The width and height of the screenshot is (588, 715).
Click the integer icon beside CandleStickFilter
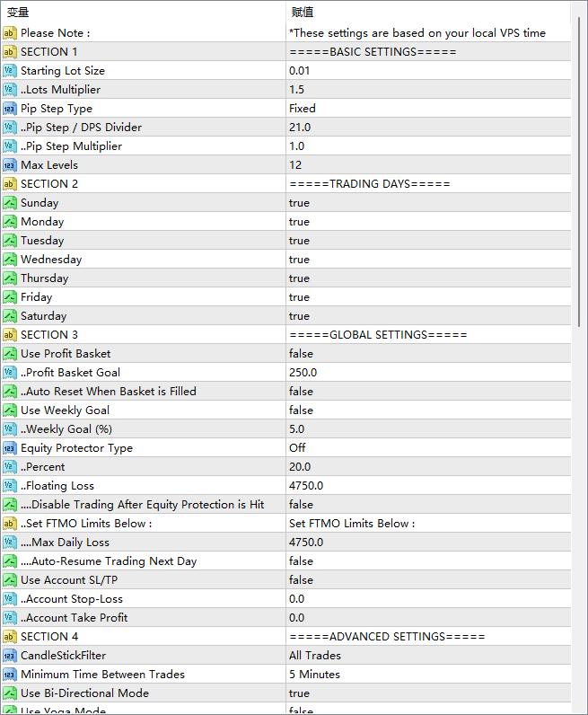click(10, 655)
